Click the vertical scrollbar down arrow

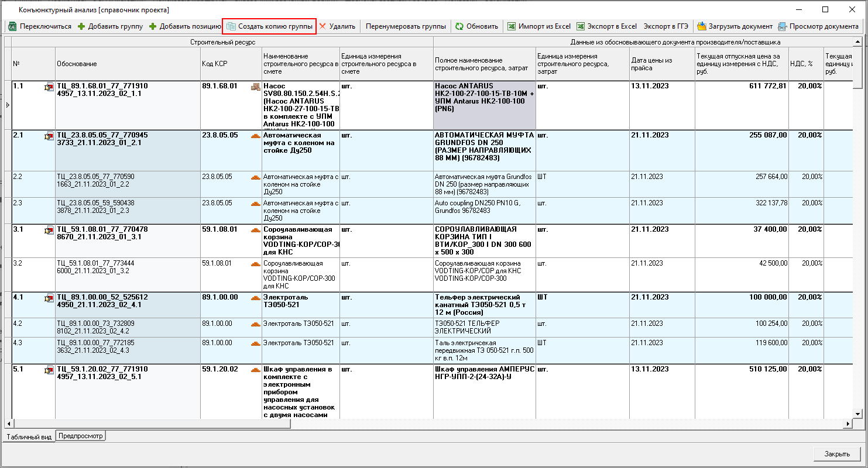[858, 414]
